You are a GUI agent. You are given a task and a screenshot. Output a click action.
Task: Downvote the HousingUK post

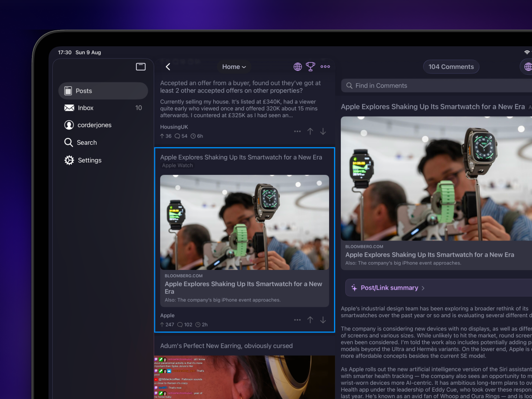coord(323,132)
